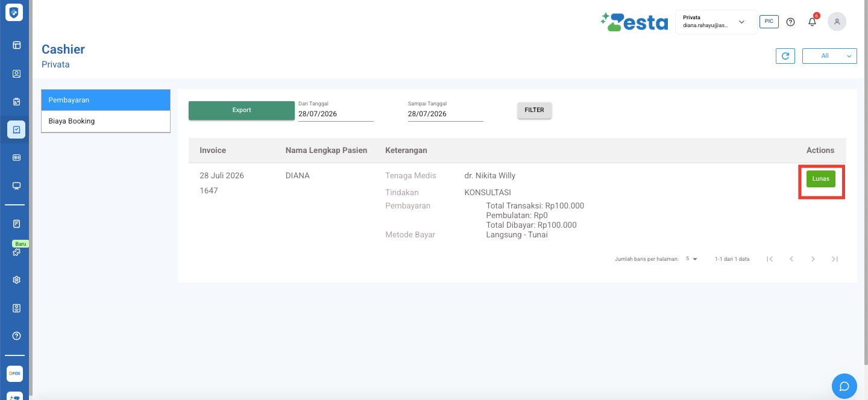This screenshot has height=400, width=868.
Task: Click Total Dibayar: Rp100.000 line
Action: pos(532,225)
